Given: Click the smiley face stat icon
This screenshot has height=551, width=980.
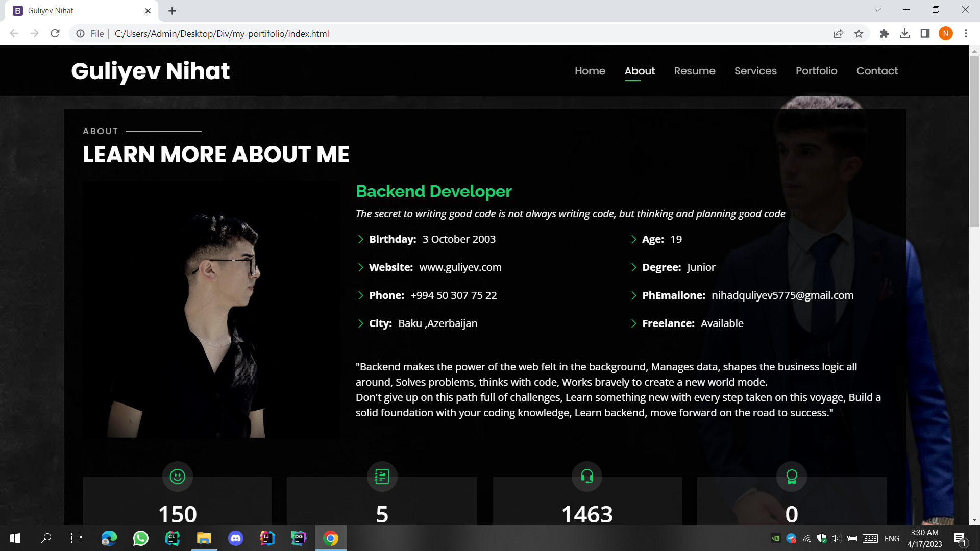Looking at the screenshot, I should 177,477.
